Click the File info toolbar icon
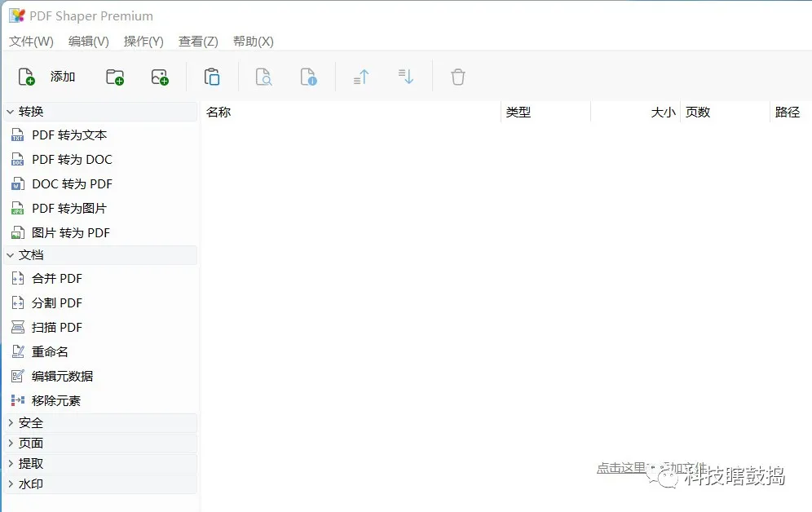The image size is (812, 512). pos(309,77)
